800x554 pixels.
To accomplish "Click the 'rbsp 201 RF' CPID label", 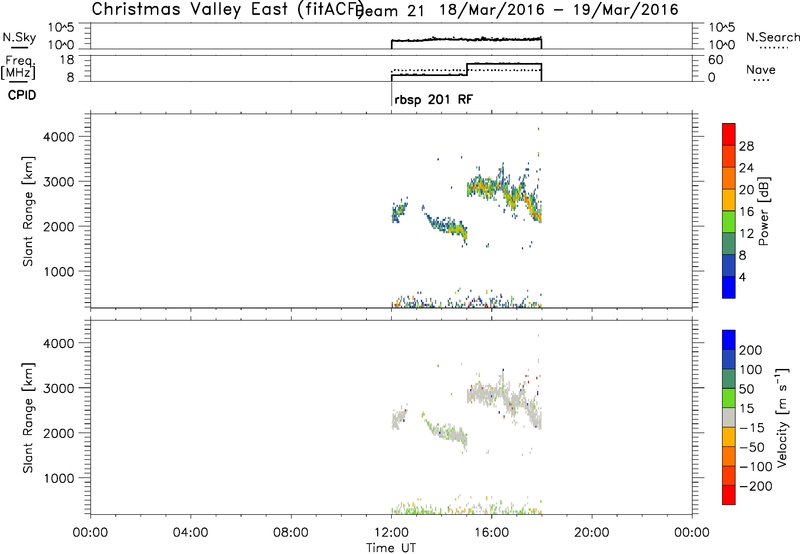I will tap(433, 99).
